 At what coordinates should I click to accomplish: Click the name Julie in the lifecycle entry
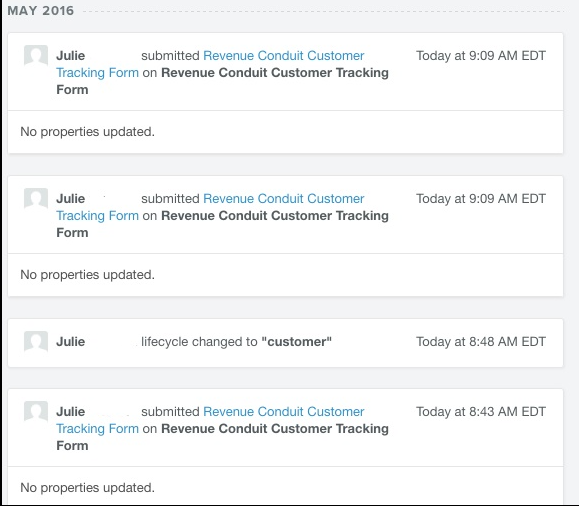point(71,341)
